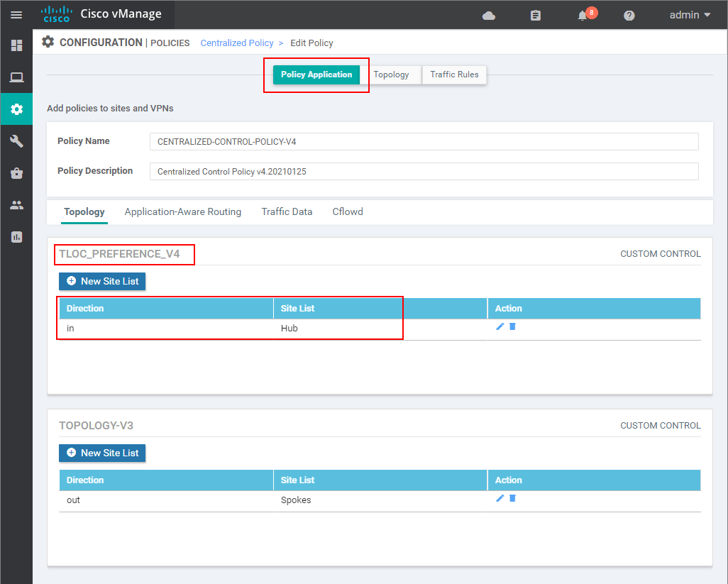Screen dimensions: 728x584
Task: Select the Configuration gear icon
Action: coord(16,109)
